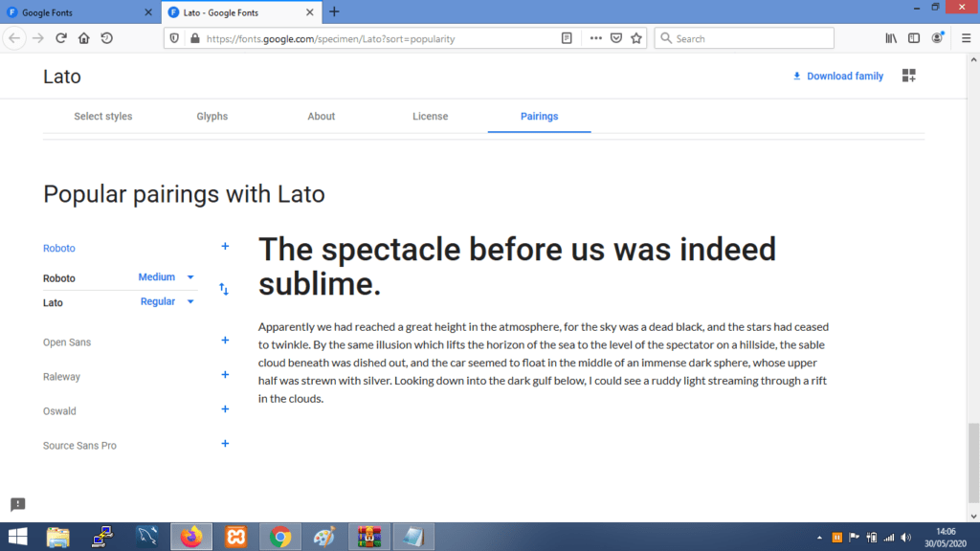Reload the current page

click(x=60, y=38)
